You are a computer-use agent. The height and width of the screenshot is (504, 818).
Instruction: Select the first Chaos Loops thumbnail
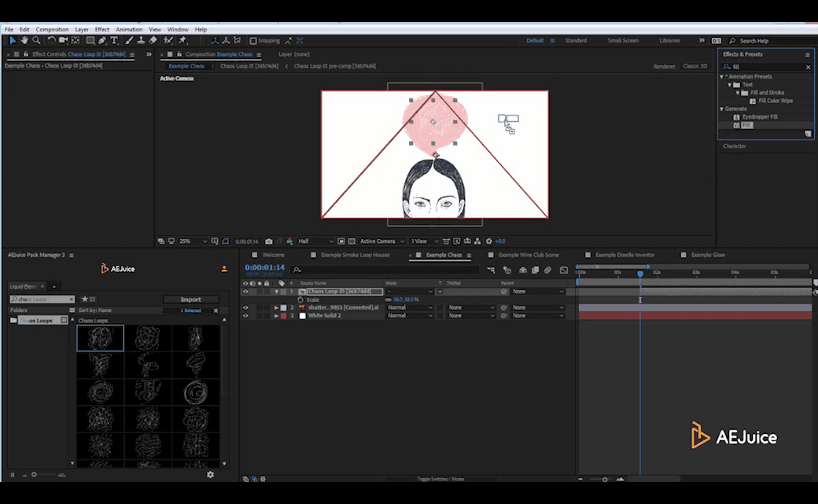click(x=100, y=338)
